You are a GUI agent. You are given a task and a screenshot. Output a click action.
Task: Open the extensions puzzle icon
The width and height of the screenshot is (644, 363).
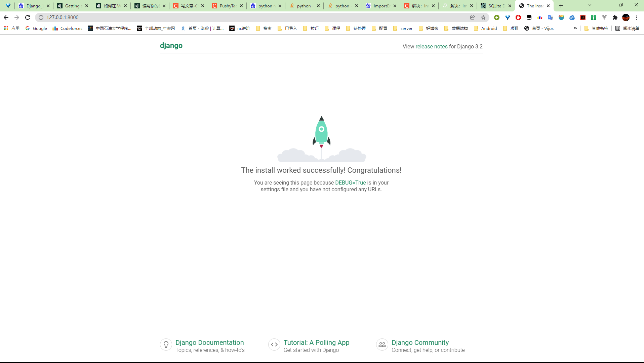click(x=615, y=17)
